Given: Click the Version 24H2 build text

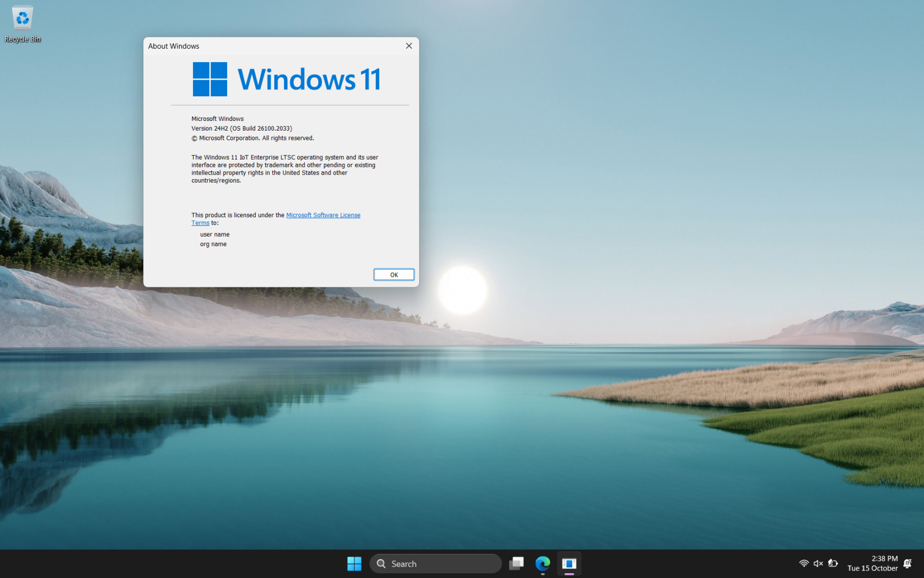Looking at the screenshot, I should [x=242, y=128].
